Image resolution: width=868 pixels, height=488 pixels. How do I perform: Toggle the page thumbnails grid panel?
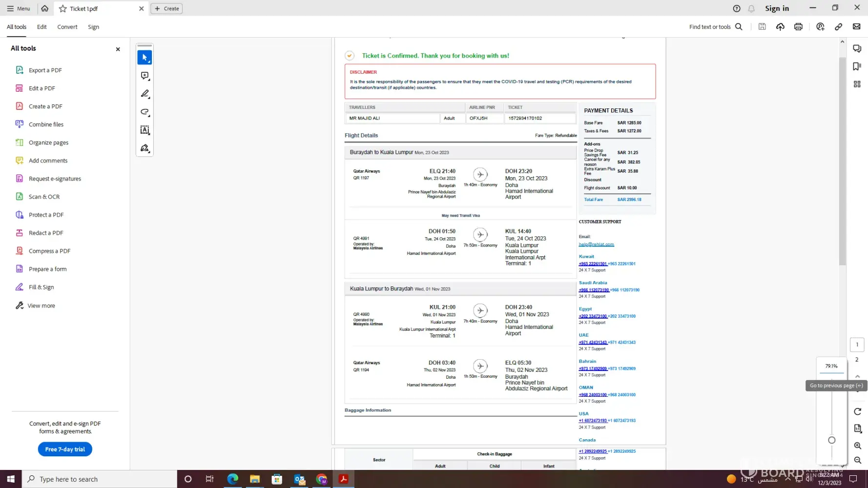click(x=857, y=84)
